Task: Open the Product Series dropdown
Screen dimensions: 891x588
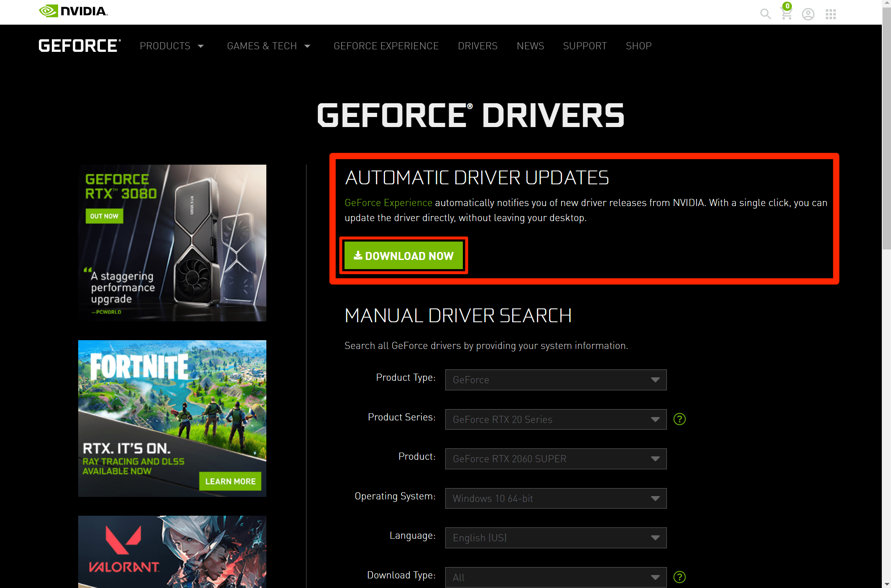Action: coord(555,419)
